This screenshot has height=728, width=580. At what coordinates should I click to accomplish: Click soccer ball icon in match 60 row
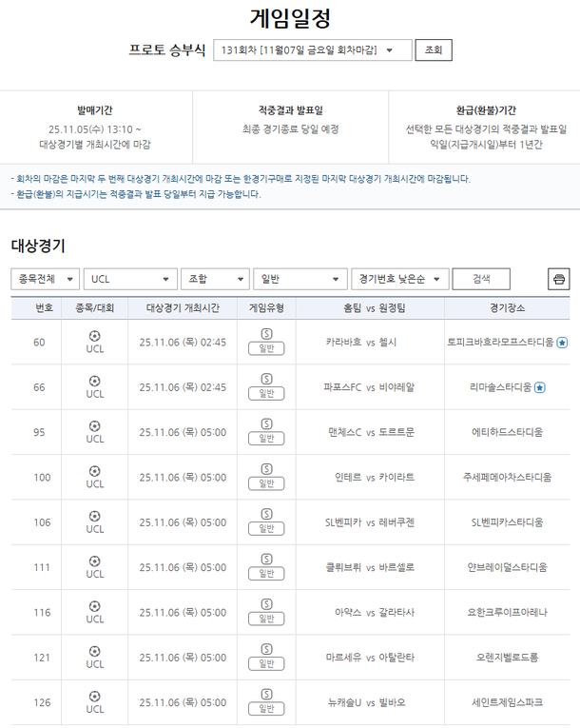(x=94, y=335)
